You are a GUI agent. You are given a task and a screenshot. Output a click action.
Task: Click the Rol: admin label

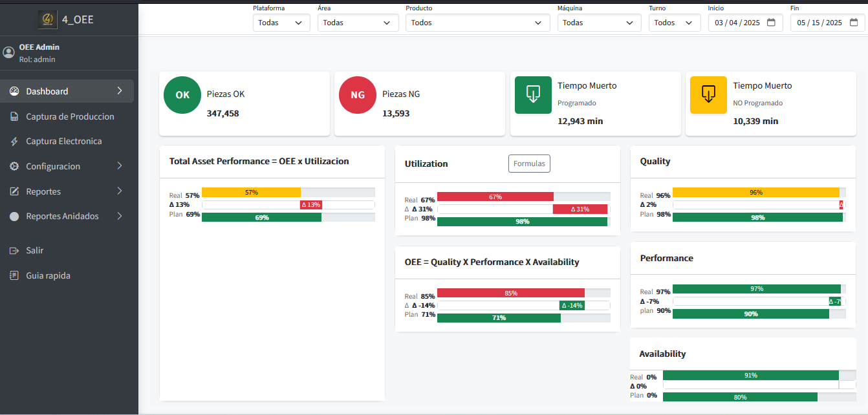(38, 59)
